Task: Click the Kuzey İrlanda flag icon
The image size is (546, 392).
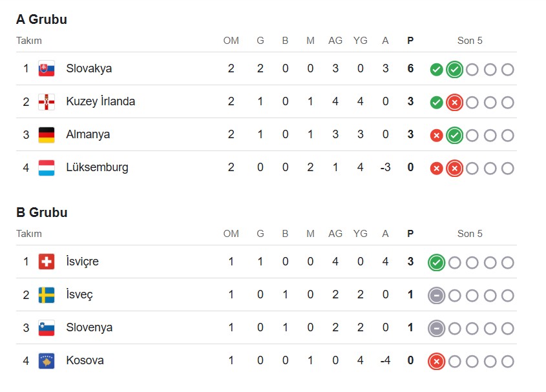Action: coord(47,101)
